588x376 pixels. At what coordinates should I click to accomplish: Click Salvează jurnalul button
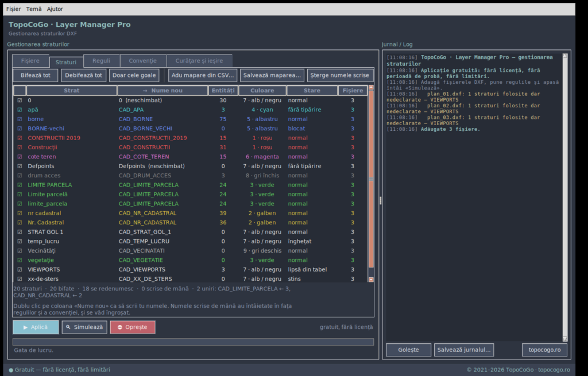[464, 350]
